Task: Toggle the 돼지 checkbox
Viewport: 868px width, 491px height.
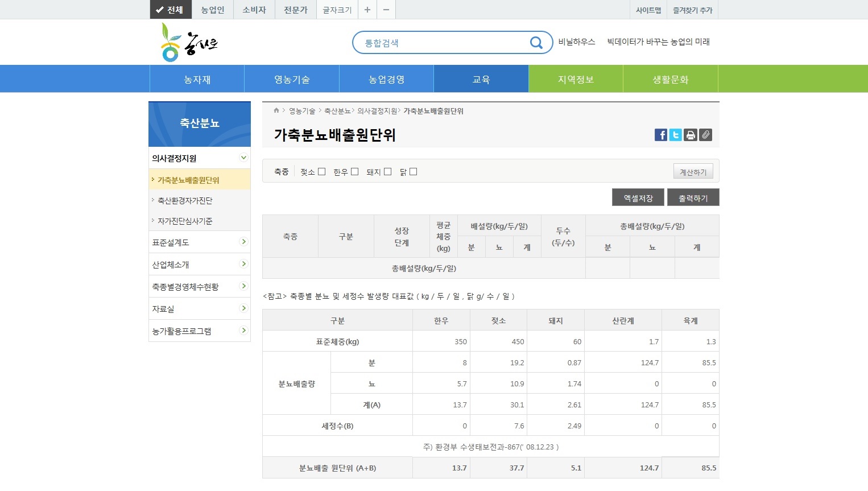Action: (x=387, y=171)
